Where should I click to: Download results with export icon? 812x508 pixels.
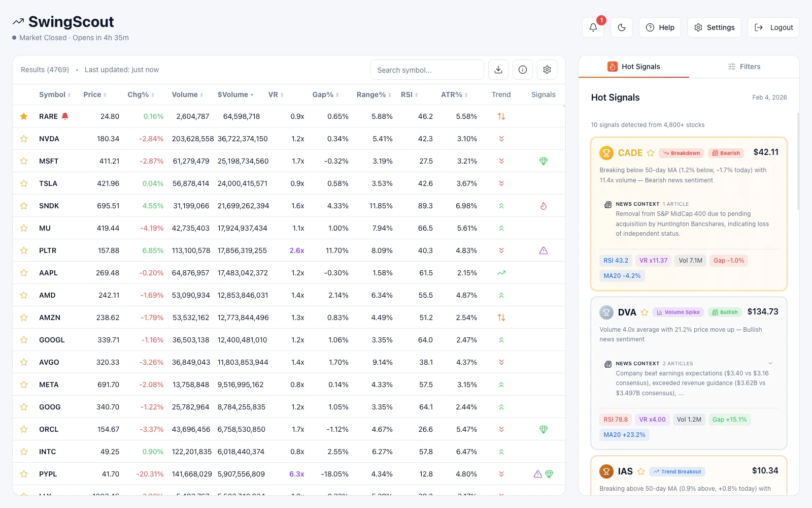498,70
